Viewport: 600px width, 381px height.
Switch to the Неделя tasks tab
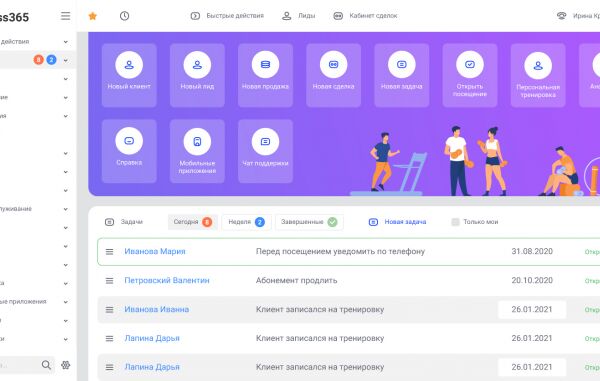[x=246, y=222]
